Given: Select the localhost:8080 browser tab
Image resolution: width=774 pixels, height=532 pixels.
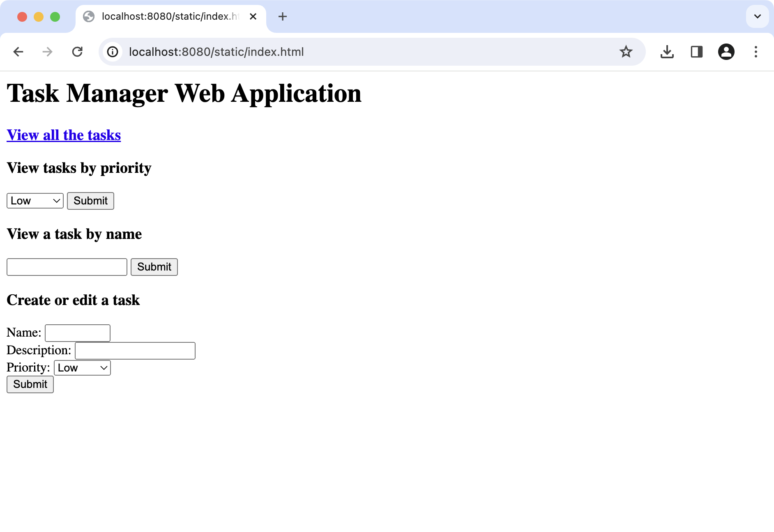Looking at the screenshot, I should coord(164,16).
